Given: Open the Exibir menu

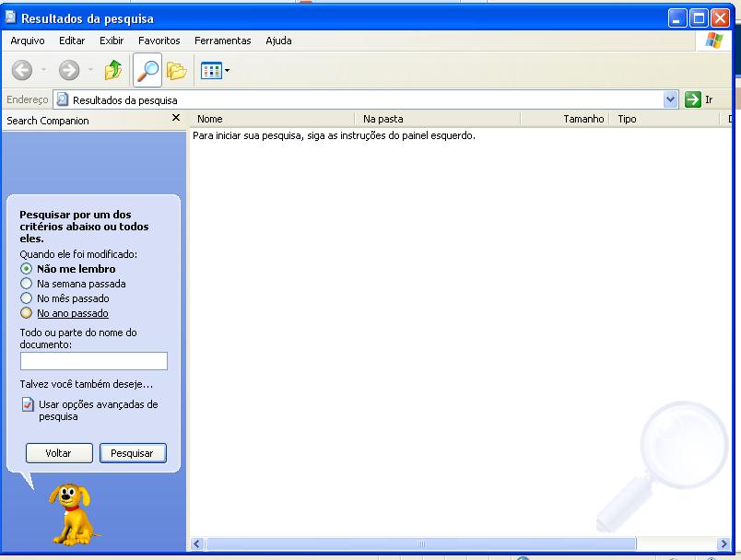Looking at the screenshot, I should tap(112, 41).
